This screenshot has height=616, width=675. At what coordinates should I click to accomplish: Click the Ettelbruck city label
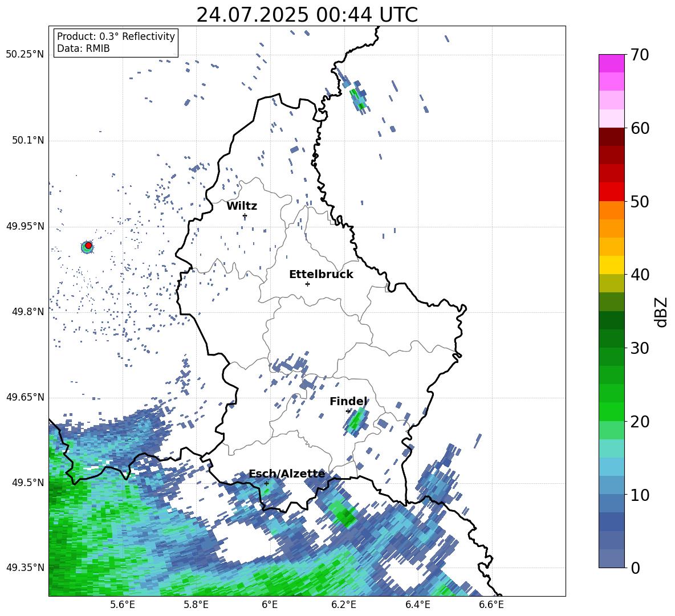point(321,275)
